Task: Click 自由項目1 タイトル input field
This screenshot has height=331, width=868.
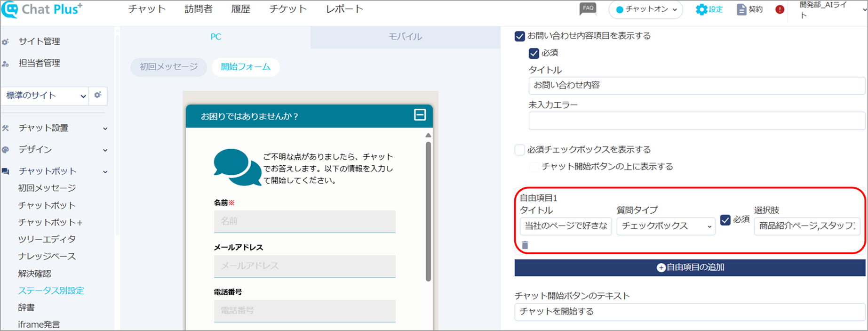Action: tap(565, 226)
